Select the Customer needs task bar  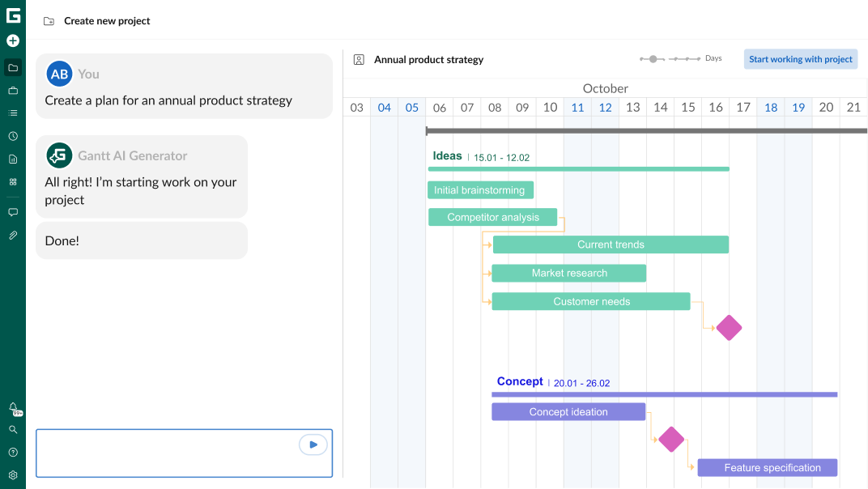[591, 301]
